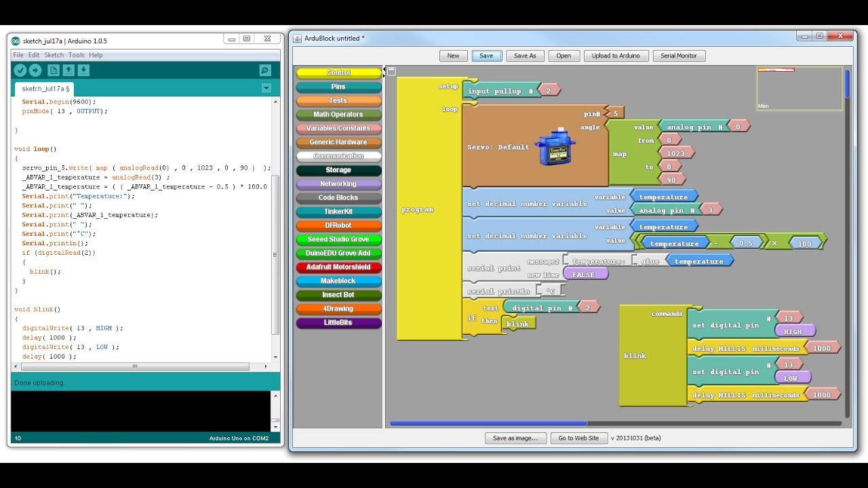Viewport: 868px width, 488px height.
Task: Click the 0.5 number block
Action: coord(746,243)
